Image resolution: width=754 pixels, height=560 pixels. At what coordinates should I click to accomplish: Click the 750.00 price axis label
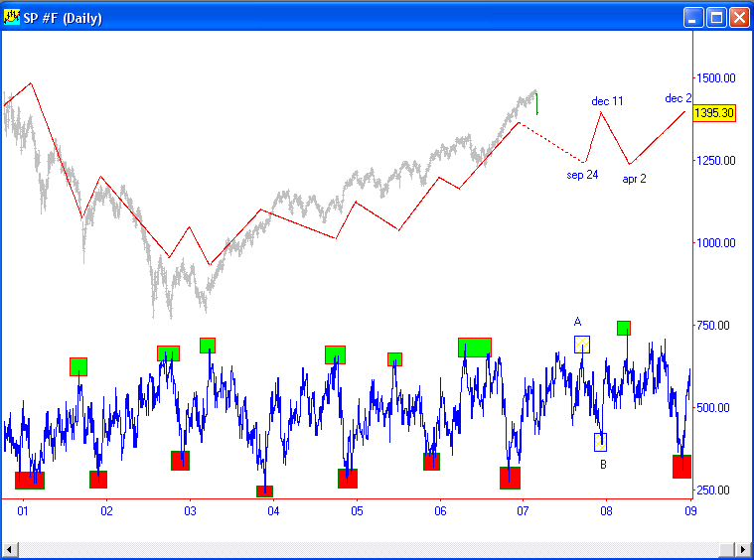tap(715, 325)
